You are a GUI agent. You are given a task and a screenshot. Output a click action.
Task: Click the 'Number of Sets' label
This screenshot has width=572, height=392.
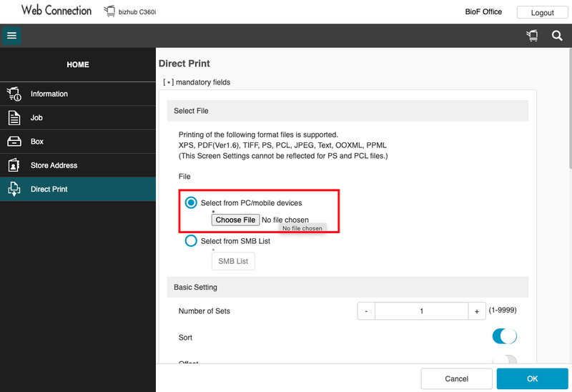point(204,311)
